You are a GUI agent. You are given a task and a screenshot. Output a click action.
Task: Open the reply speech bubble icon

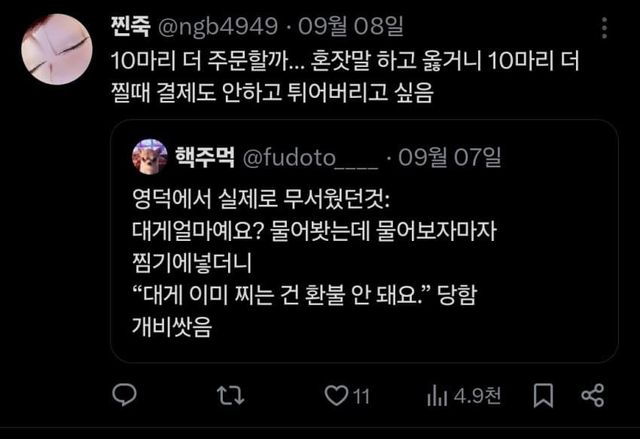pos(124,395)
